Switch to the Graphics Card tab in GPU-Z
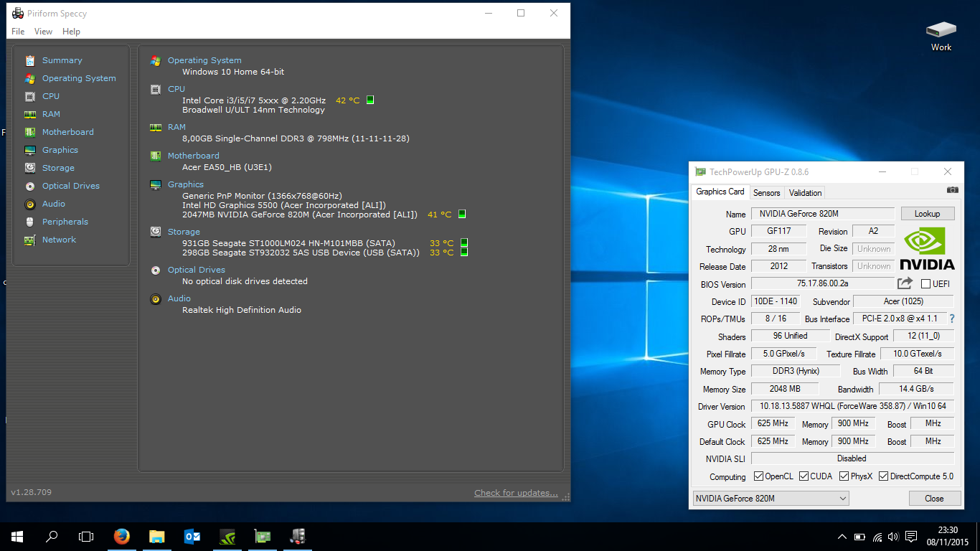Screen dimensions: 980x551 pyautogui.click(x=720, y=192)
